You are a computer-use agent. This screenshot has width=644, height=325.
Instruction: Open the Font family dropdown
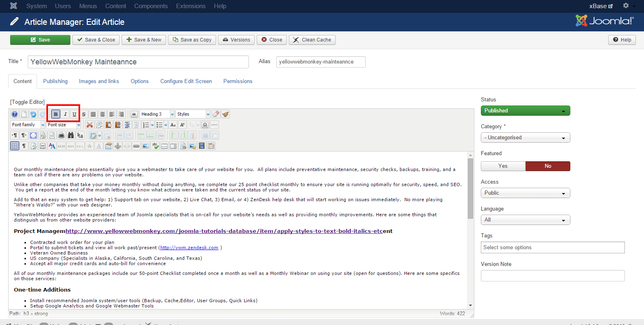[x=28, y=125]
